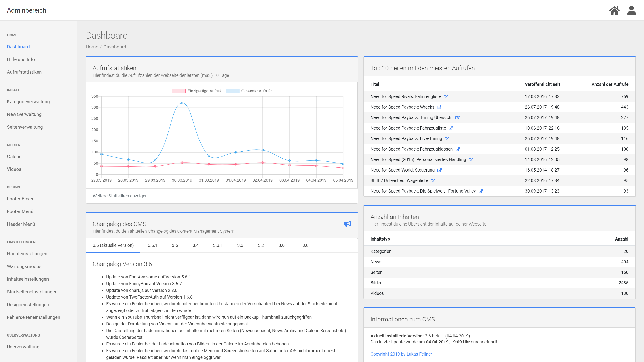Open Seitenverwaltung in sidebar
Image resolution: width=644 pixels, height=362 pixels.
[x=25, y=127]
